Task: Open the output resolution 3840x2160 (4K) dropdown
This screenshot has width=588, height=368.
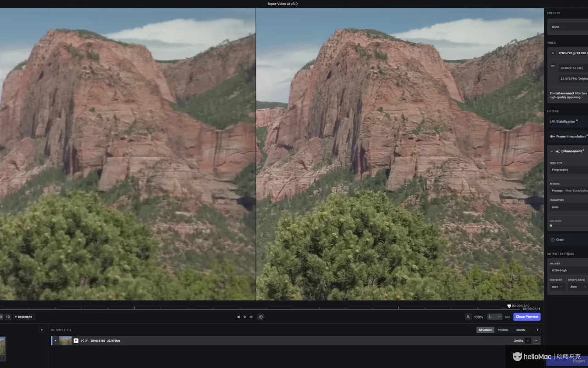Action: 573,68
